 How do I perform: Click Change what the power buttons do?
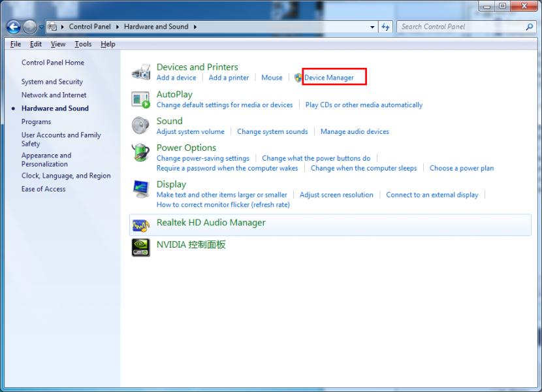click(316, 158)
